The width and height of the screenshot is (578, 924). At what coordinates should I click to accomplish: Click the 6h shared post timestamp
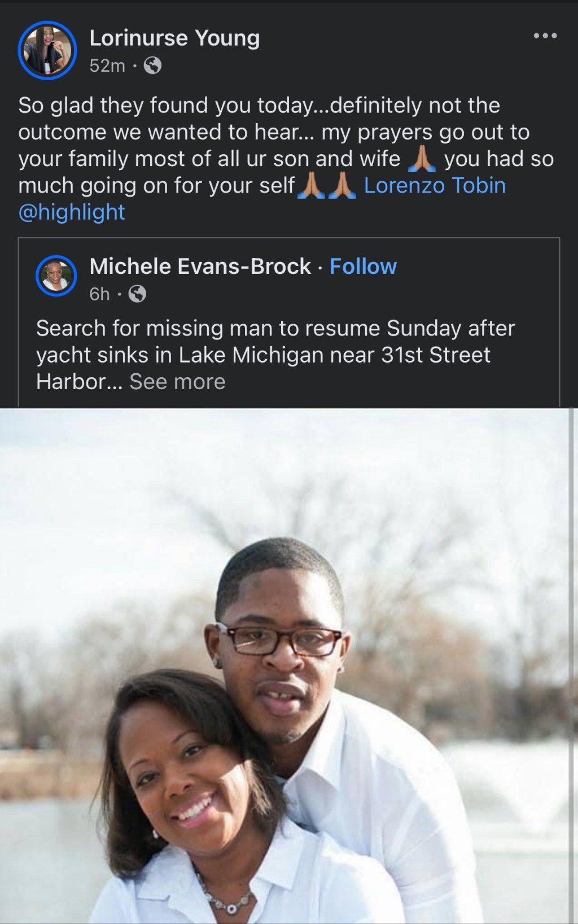[99, 294]
